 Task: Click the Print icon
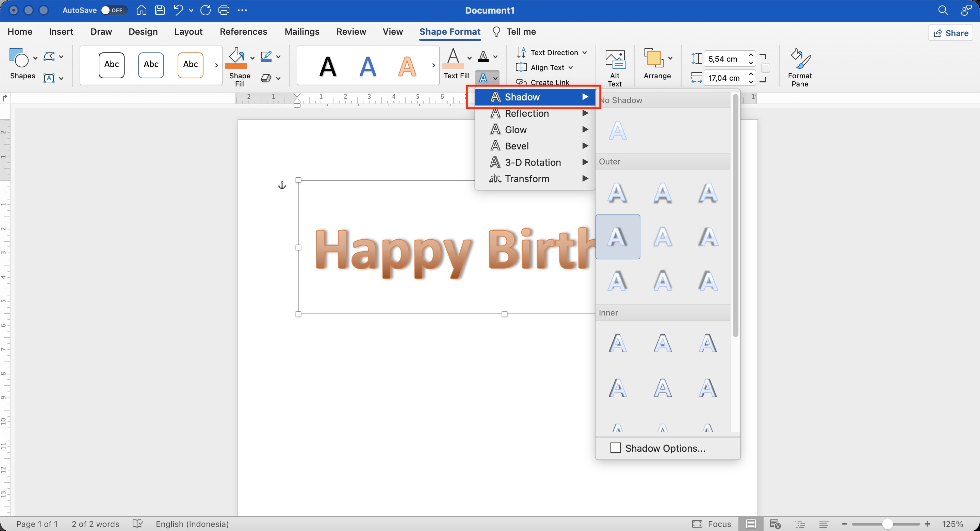point(224,10)
